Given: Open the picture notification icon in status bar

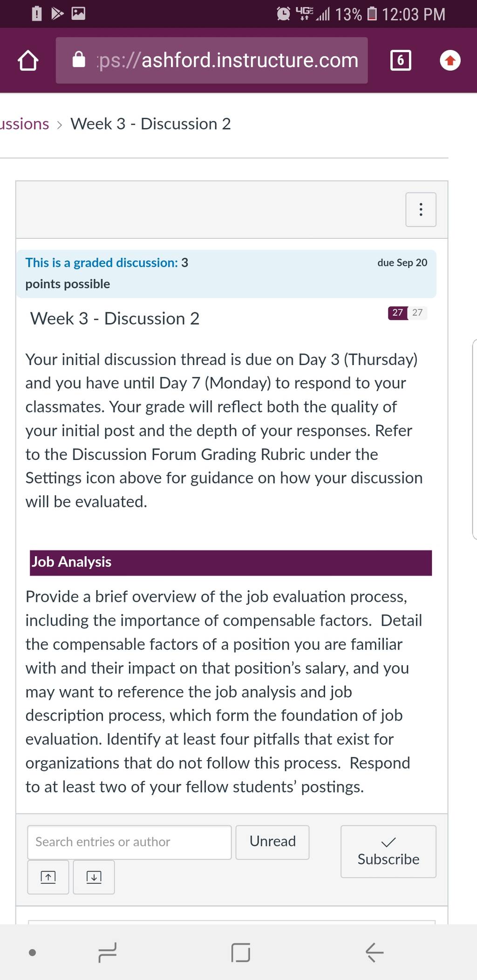Looking at the screenshot, I should [x=78, y=14].
